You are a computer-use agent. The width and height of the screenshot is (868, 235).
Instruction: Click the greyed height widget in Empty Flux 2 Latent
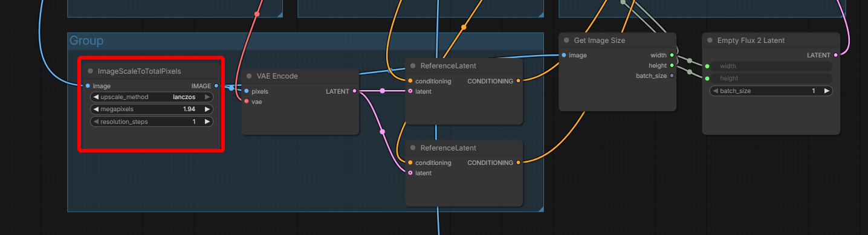click(x=771, y=78)
